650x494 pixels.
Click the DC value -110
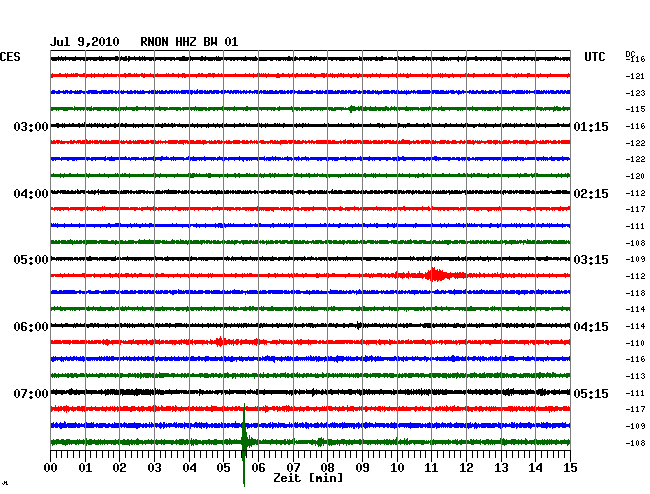[635, 343]
